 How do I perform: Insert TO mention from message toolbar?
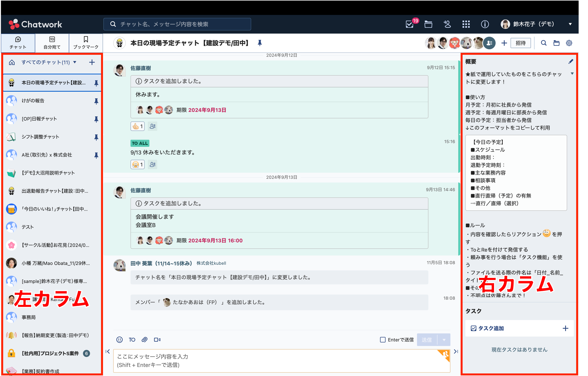132,340
